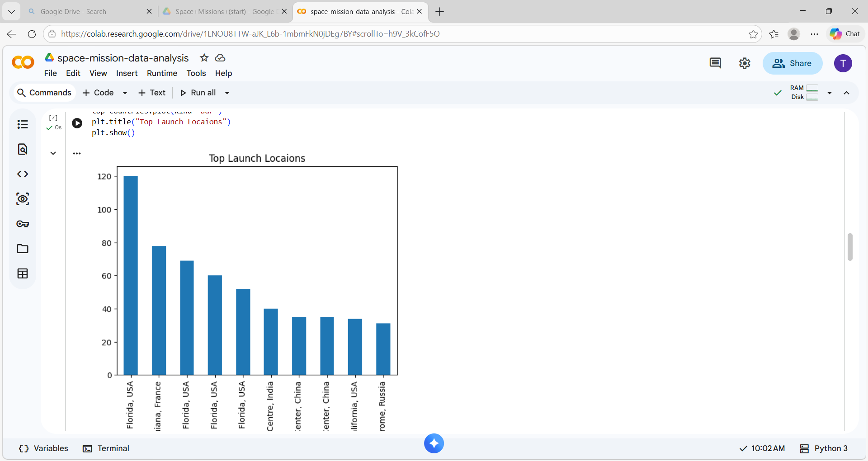Viewport: 868px width, 461px height.
Task: Run the Top Launch Locations code cell
Action: (x=77, y=123)
